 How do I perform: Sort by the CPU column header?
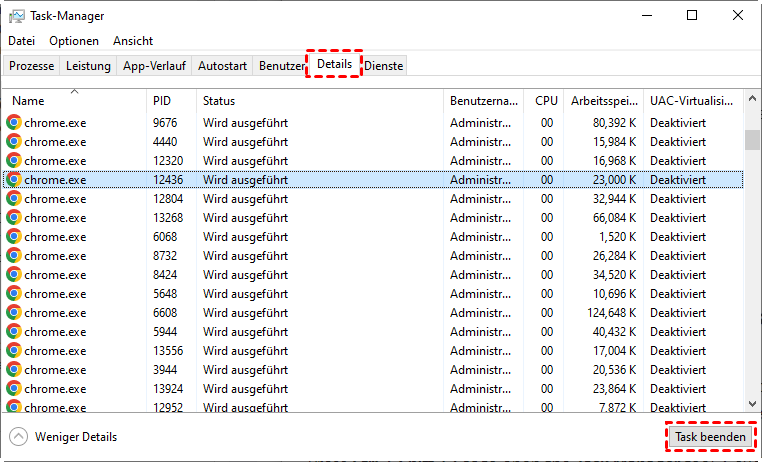click(544, 101)
